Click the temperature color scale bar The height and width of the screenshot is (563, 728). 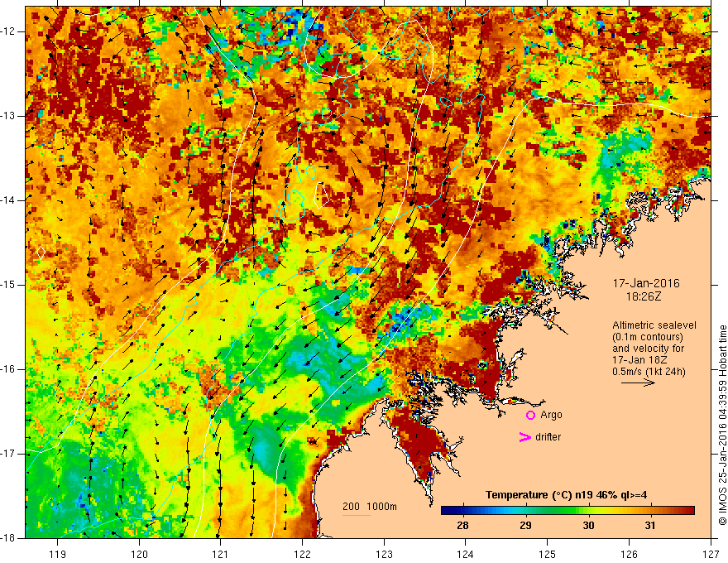568,511
